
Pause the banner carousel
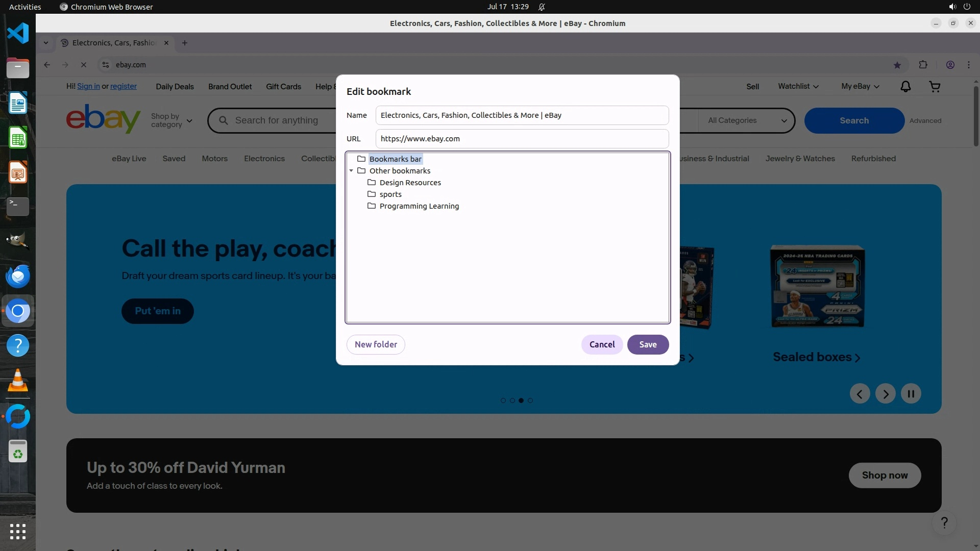click(911, 394)
